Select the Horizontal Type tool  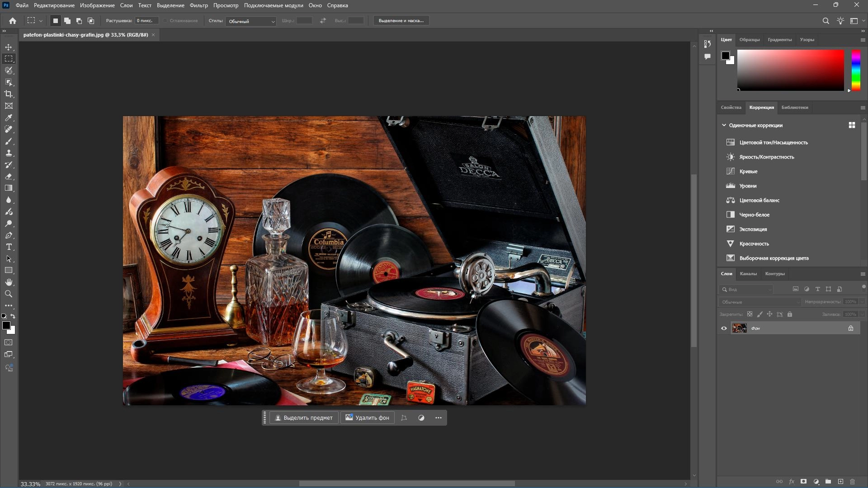coord(9,247)
